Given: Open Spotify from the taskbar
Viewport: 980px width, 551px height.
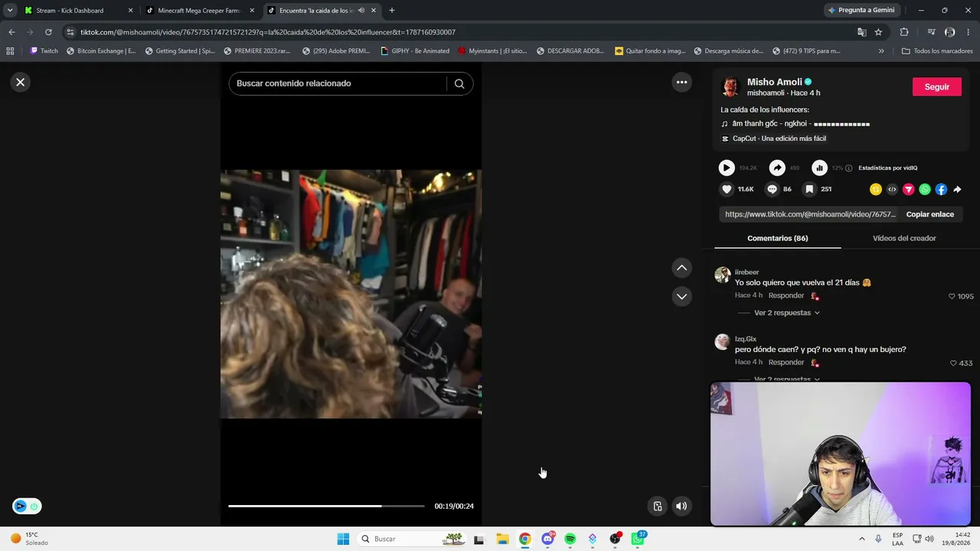Looking at the screenshot, I should coord(570,539).
